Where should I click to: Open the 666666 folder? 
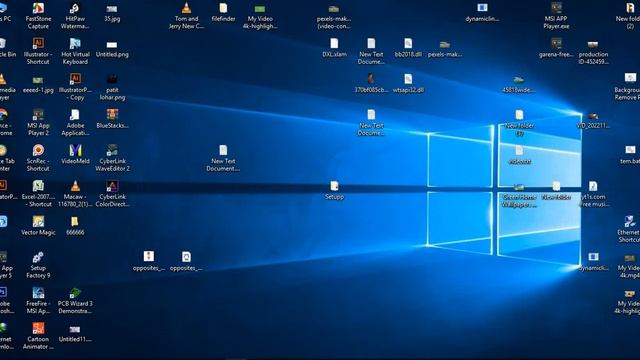(75, 226)
